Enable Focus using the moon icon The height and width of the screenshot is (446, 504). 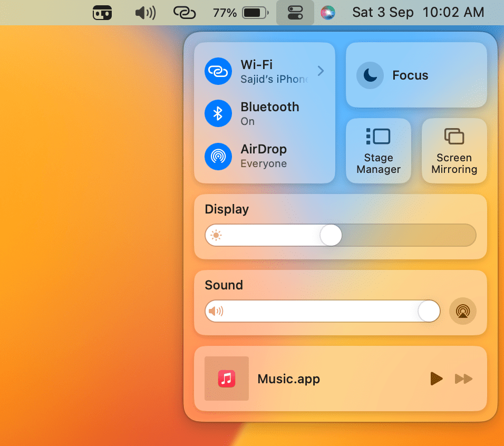(x=370, y=75)
